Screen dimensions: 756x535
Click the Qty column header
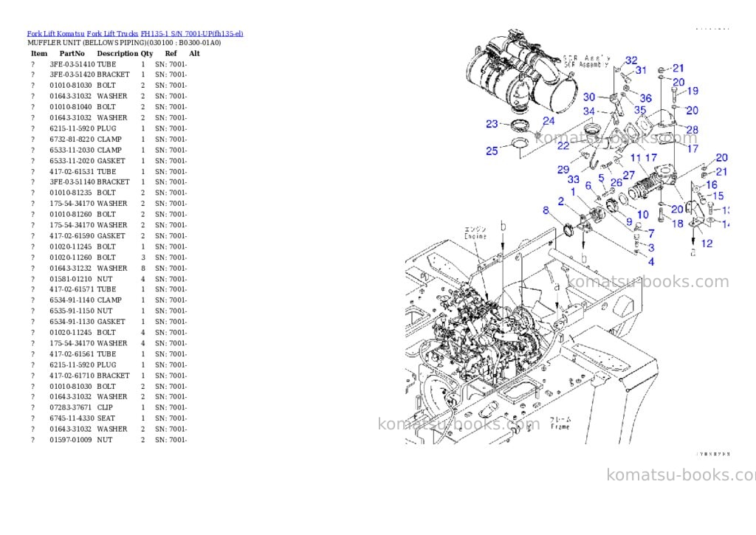pos(147,53)
